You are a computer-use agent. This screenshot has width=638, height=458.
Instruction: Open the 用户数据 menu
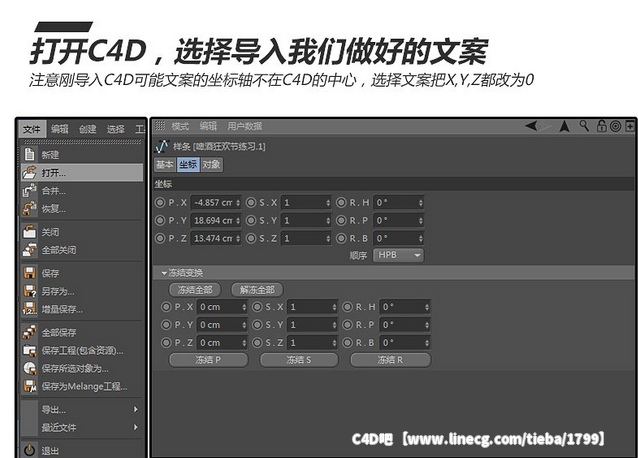245,126
